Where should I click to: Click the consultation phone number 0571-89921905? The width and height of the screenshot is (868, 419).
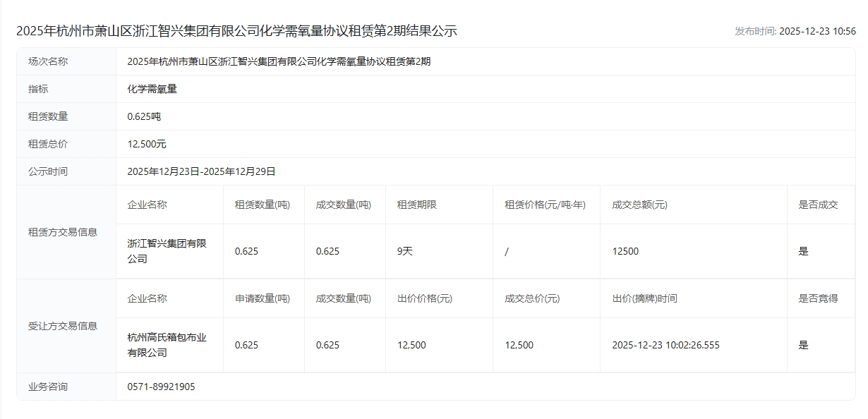(x=161, y=387)
